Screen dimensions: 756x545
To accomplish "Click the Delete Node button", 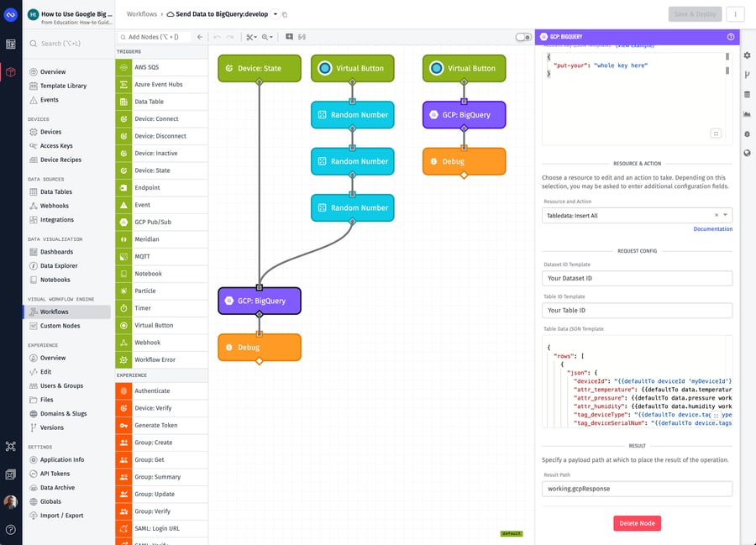I will (x=637, y=522).
